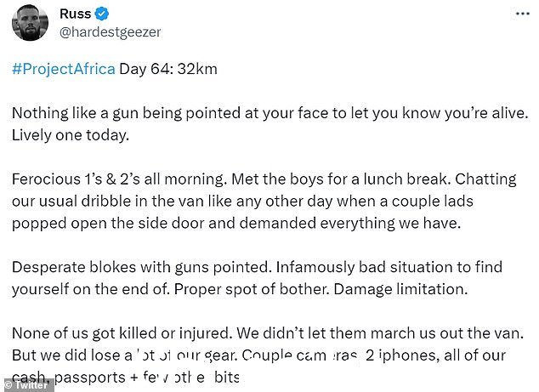This screenshot has width=539, height=392.
Task: Click the 'Lively one today.' line
Action: pos(71,135)
